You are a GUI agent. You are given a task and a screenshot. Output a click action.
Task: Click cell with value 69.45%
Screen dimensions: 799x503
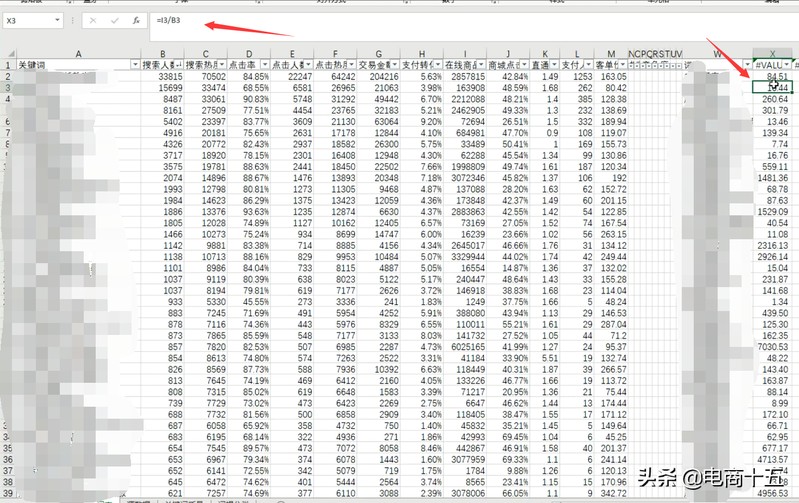[x=508, y=437]
